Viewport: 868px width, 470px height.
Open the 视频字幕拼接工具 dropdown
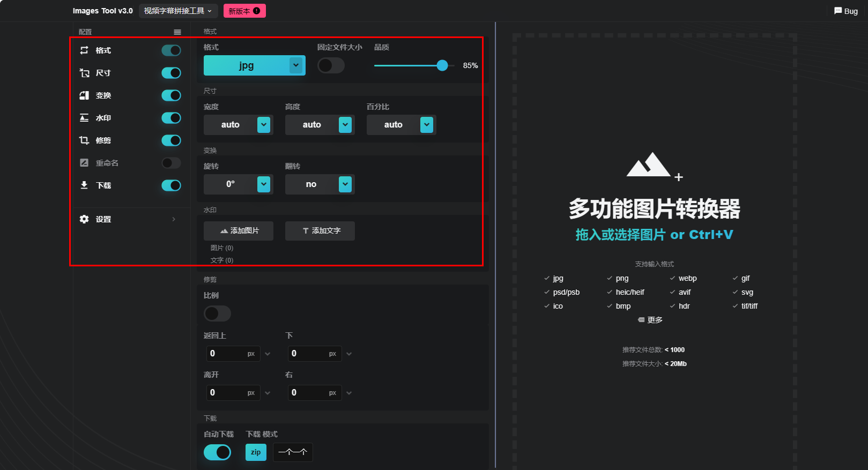[178, 11]
